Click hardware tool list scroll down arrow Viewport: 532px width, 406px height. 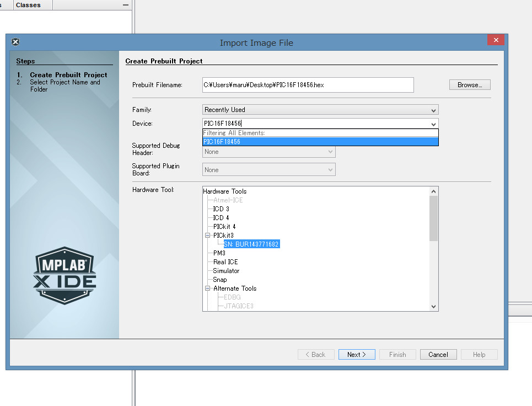434,307
